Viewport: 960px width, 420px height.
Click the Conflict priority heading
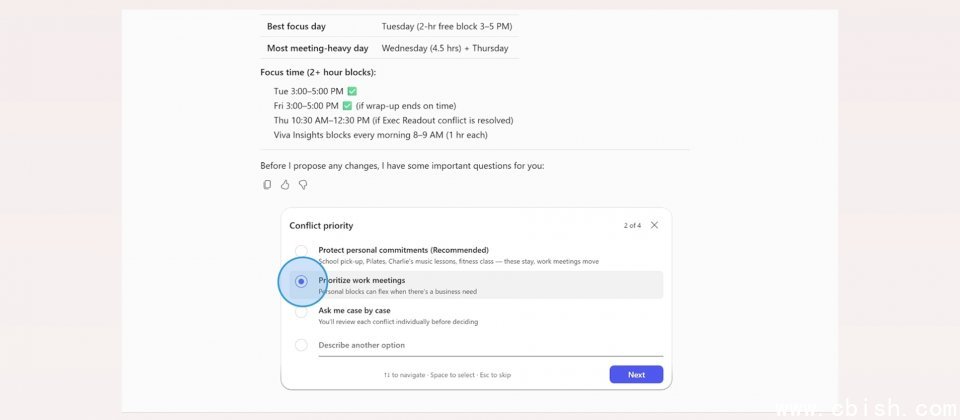point(321,226)
